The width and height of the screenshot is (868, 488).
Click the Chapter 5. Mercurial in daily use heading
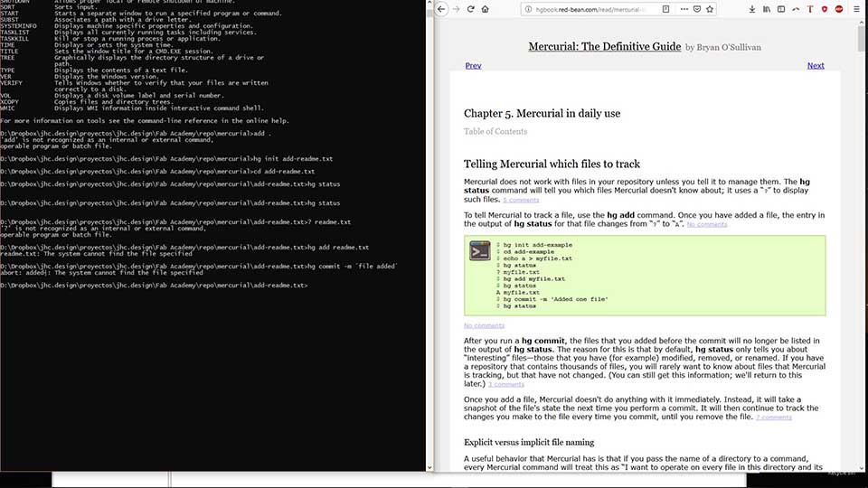[542, 114]
